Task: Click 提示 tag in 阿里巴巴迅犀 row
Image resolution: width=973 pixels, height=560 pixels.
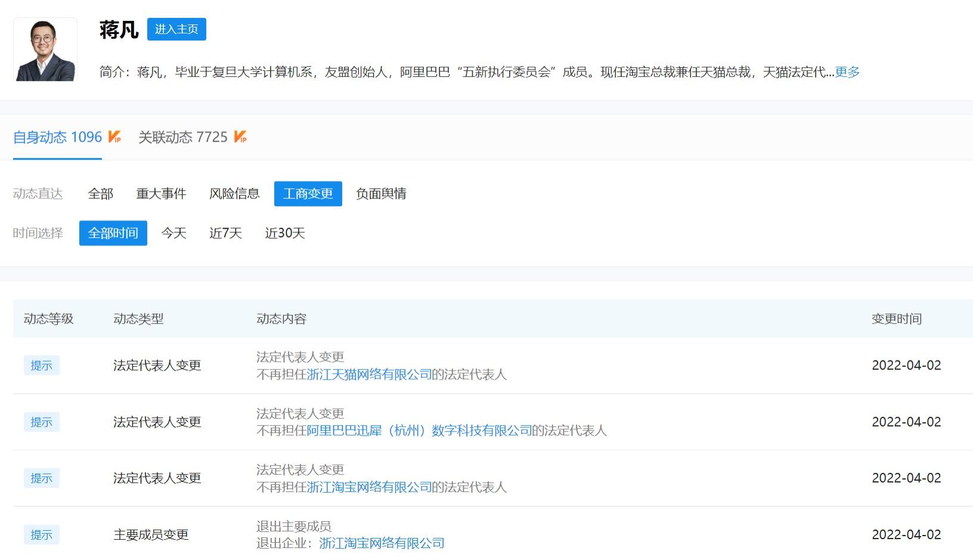Action: tap(42, 422)
